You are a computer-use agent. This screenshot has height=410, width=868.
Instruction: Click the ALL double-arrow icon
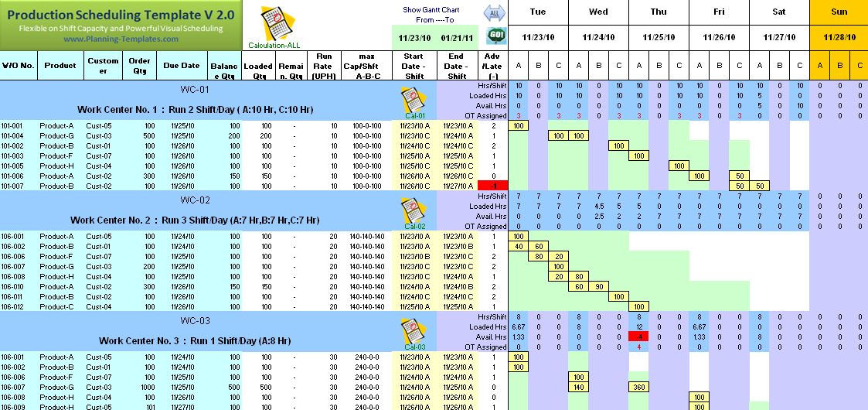click(495, 12)
